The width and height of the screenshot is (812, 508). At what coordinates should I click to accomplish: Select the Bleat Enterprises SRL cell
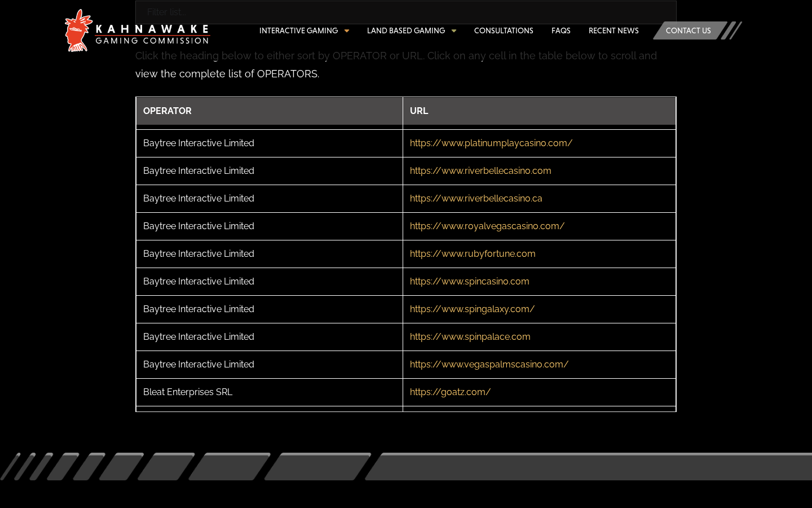[270, 392]
